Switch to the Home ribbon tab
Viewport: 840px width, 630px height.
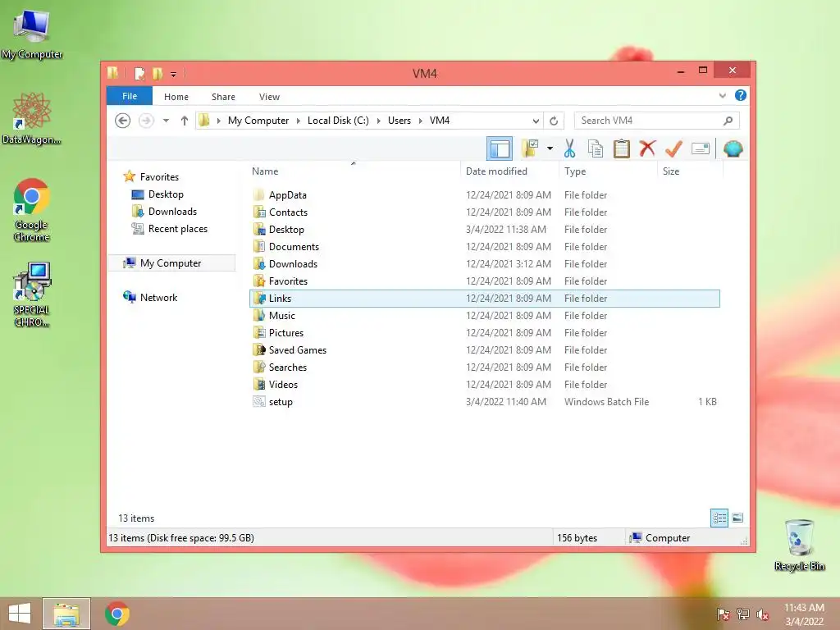pos(176,97)
